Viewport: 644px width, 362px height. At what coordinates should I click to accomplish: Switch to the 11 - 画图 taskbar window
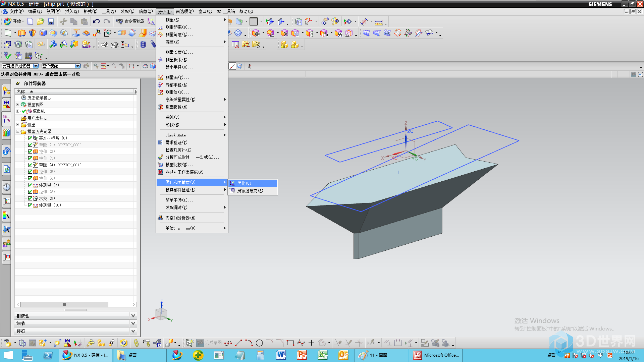tap(381, 355)
